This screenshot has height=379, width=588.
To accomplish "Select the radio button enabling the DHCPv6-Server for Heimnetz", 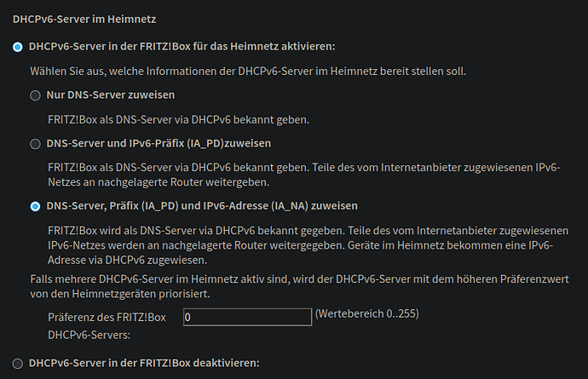I will [18, 48].
